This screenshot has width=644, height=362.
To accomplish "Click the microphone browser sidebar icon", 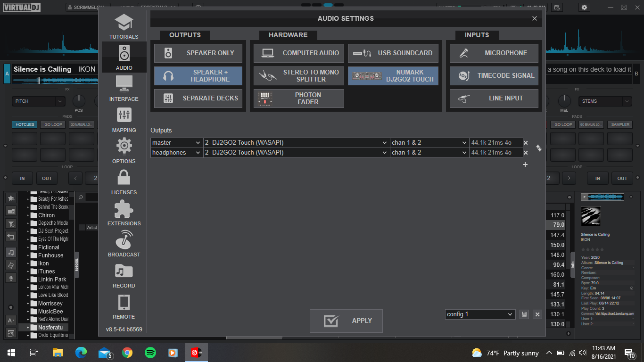I will (11, 278).
